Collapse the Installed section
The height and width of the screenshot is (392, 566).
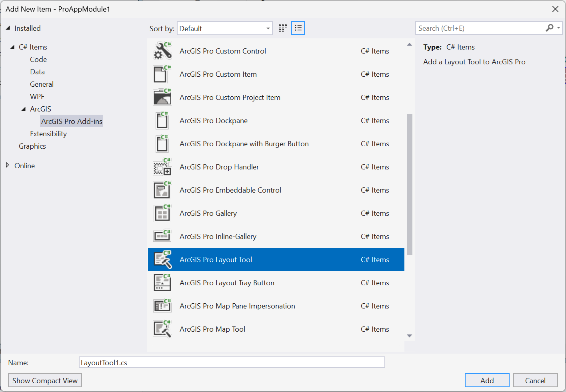point(8,28)
